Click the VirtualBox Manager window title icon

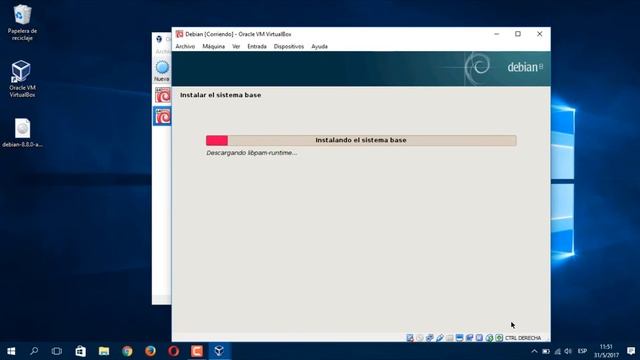pyautogui.click(x=159, y=39)
